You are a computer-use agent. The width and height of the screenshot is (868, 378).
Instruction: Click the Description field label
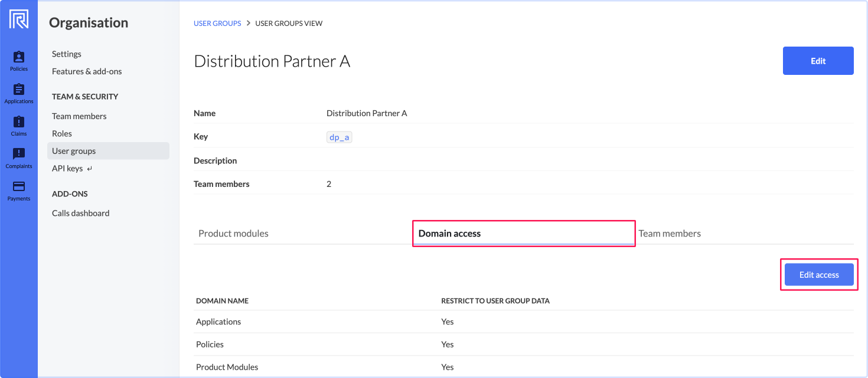point(215,160)
